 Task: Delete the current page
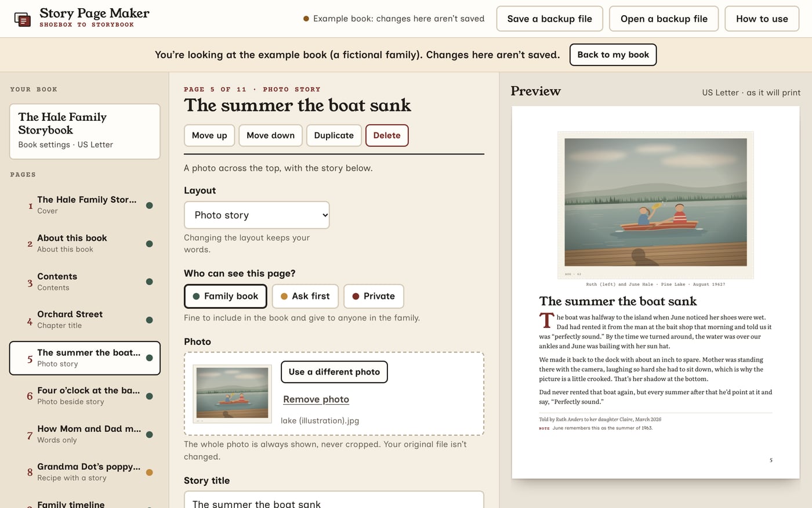pos(387,135)
